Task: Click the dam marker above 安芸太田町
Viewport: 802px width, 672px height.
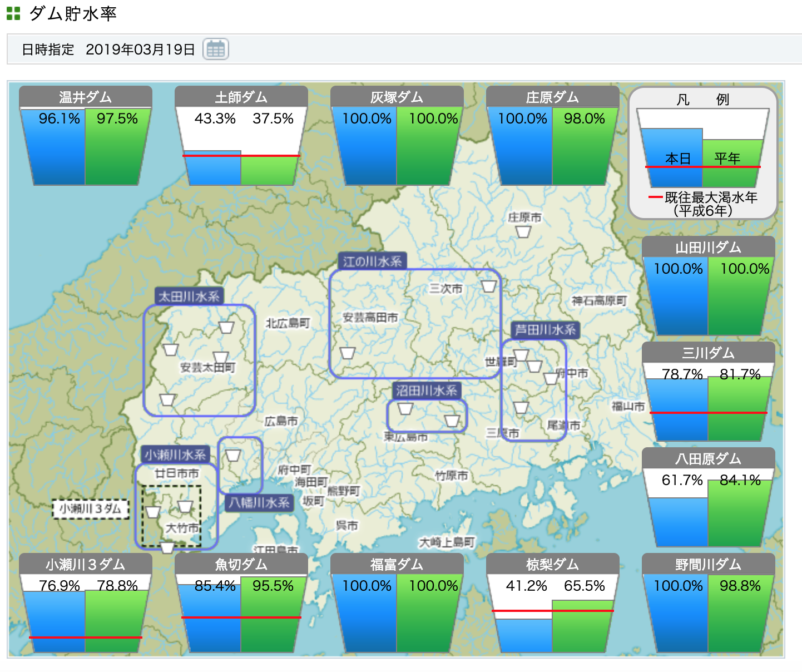Action: point(226,327)
